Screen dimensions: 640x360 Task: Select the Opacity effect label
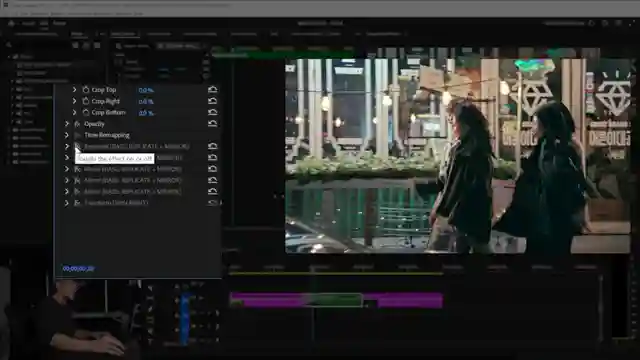(x=94, y=124)
